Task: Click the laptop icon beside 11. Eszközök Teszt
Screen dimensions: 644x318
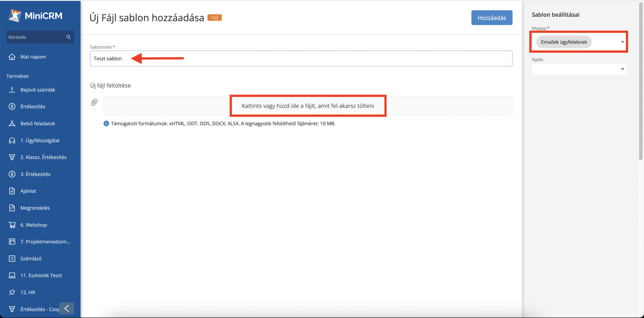Action: (12, 275)
